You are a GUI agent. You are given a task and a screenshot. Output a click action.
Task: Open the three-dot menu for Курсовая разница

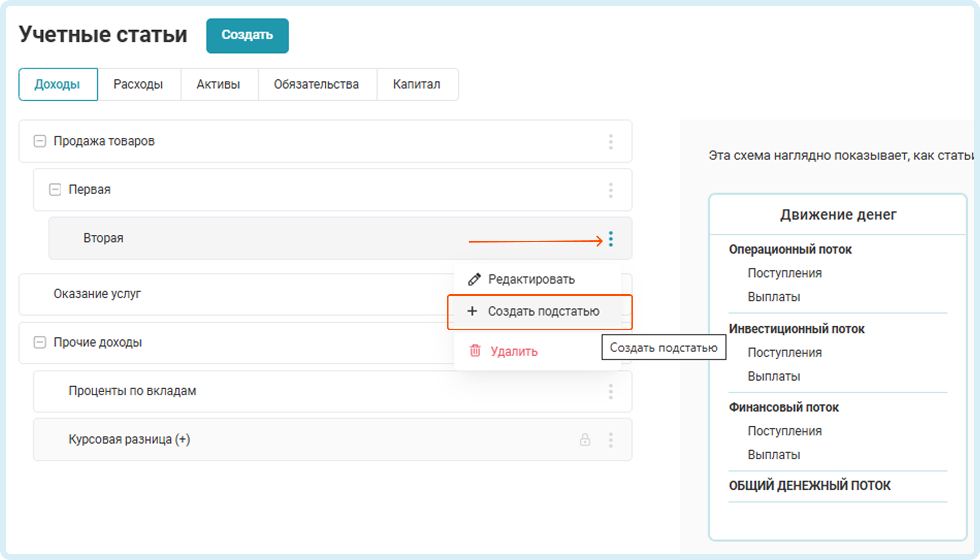point(611,439)
